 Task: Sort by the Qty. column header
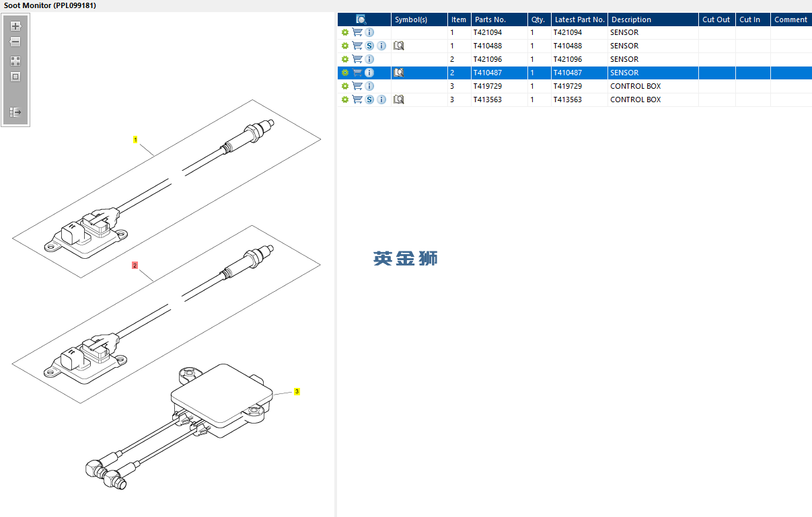point(539,19)
